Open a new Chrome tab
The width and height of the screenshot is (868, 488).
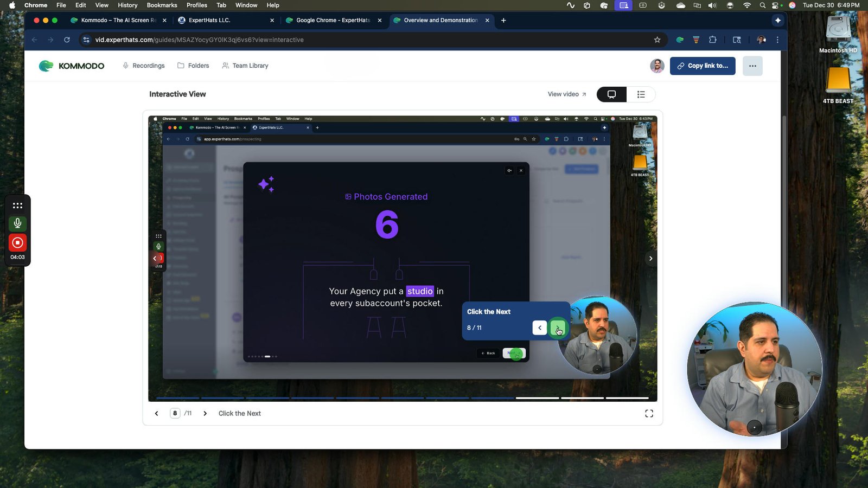pos(503,20)
